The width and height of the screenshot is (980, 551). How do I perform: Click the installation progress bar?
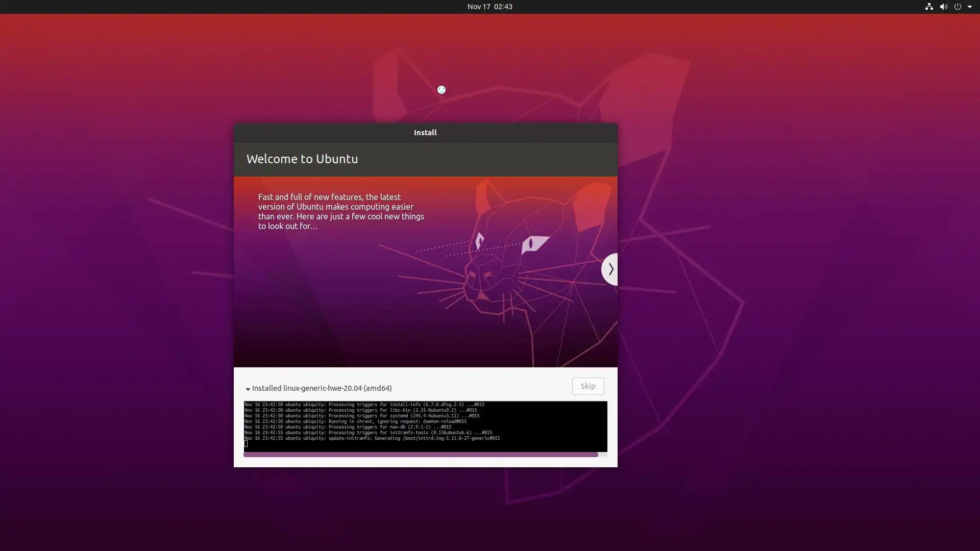pos(420,455)
